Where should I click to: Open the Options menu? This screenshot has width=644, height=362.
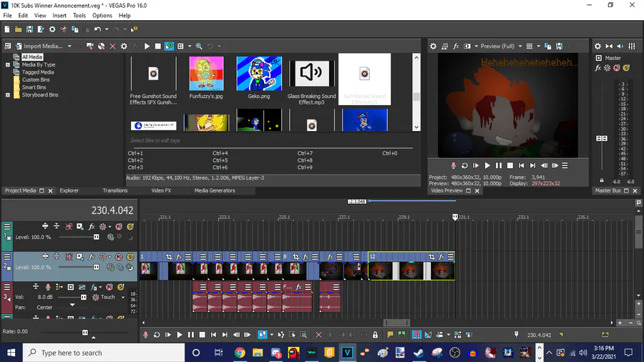point(102,16)
